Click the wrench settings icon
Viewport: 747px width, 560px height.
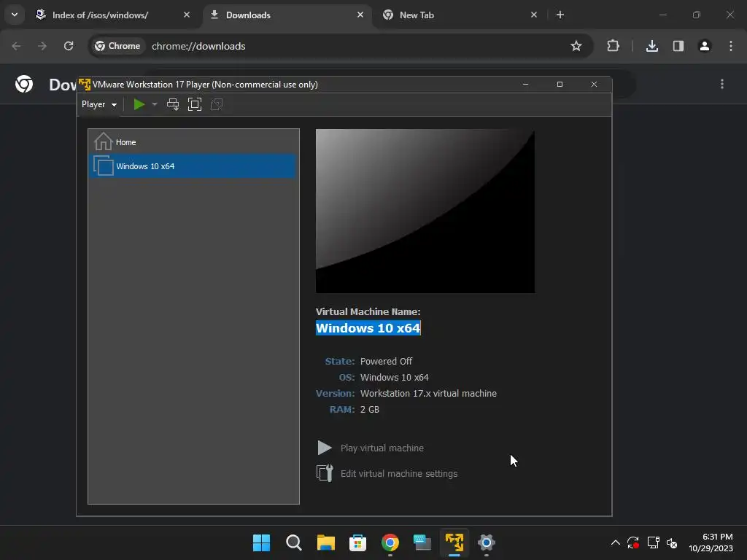(x=325, y=473)
